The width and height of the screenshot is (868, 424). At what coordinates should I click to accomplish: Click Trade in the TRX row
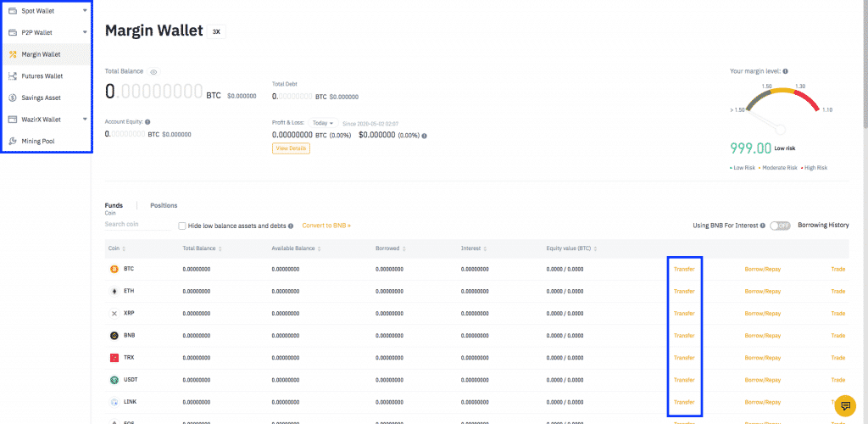coord(838,358)
